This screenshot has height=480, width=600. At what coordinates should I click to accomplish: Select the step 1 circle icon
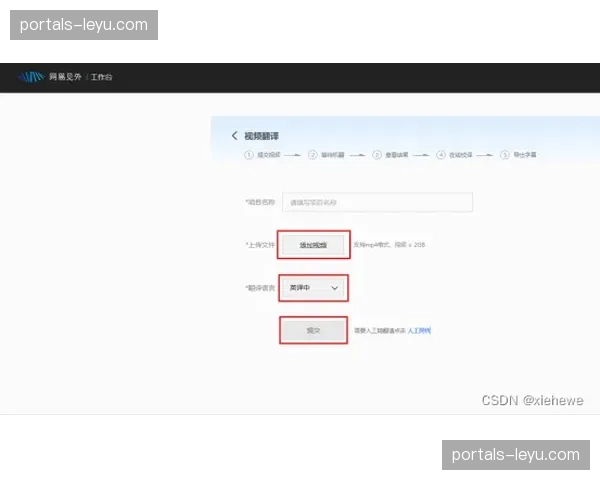(248, 155)
